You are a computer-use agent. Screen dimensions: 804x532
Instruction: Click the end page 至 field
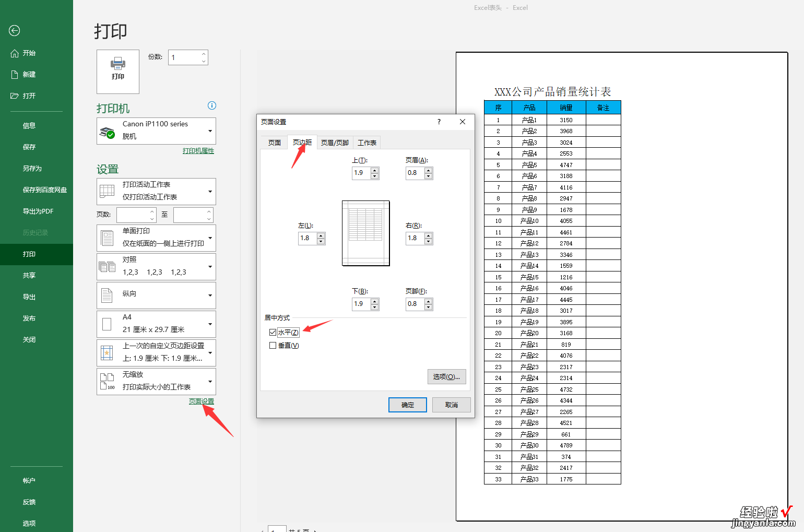[190, 215]
